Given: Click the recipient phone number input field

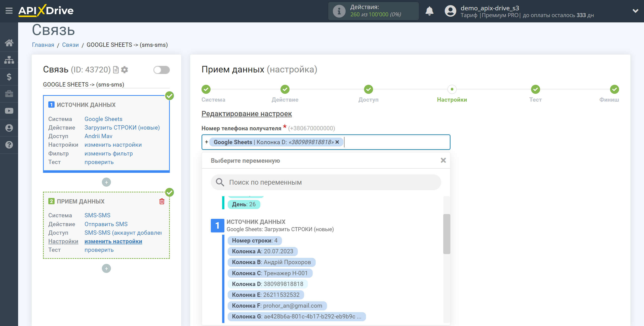Looking at the screenshot, I should 326,142.
